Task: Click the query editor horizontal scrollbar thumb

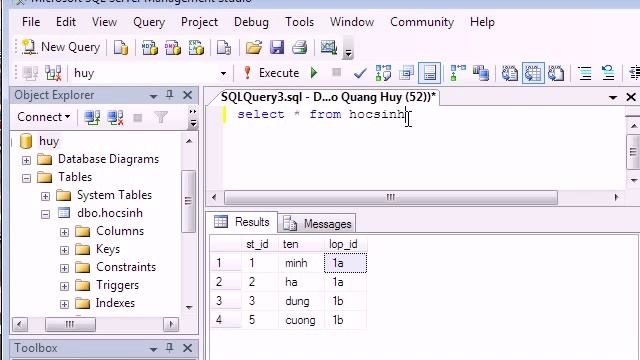Action: pyautogui.click(x=391, y=198)
